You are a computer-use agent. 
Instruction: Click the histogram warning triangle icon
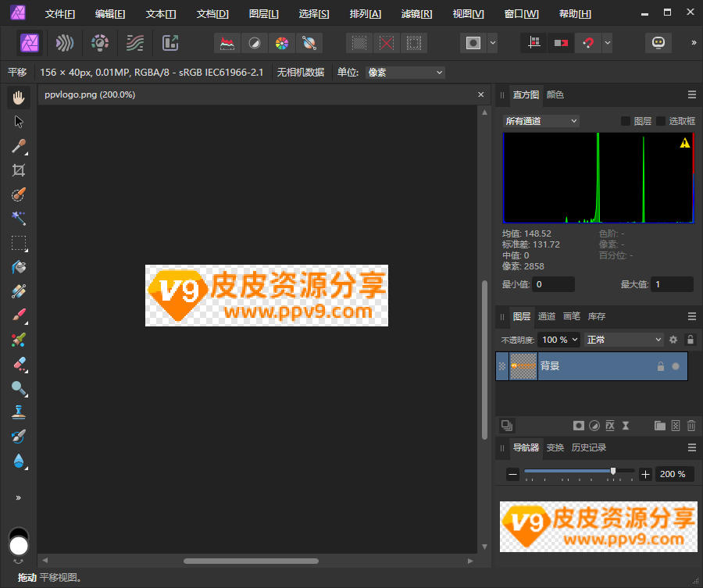pyautogui.click(x=684, y=143)
